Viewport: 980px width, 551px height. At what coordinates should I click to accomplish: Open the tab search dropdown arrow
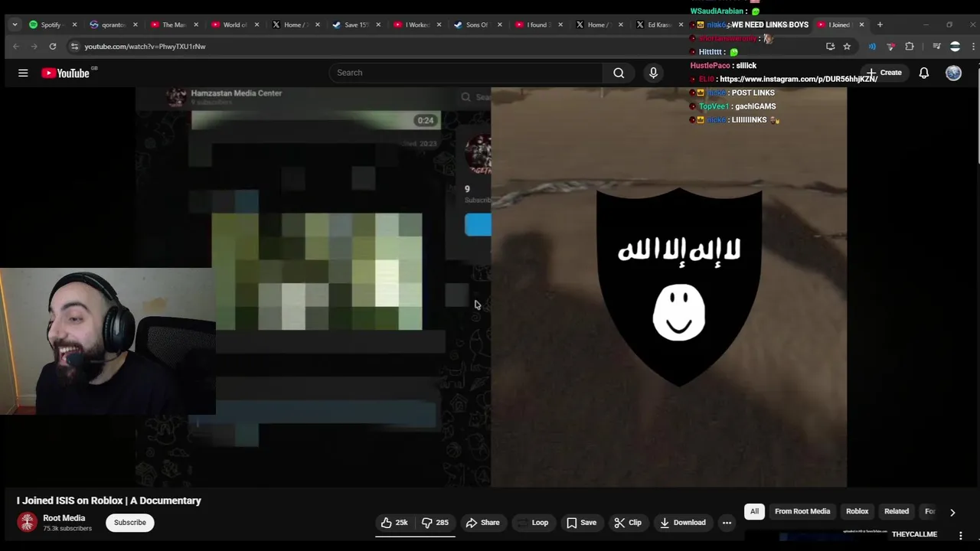coord(15,24)
